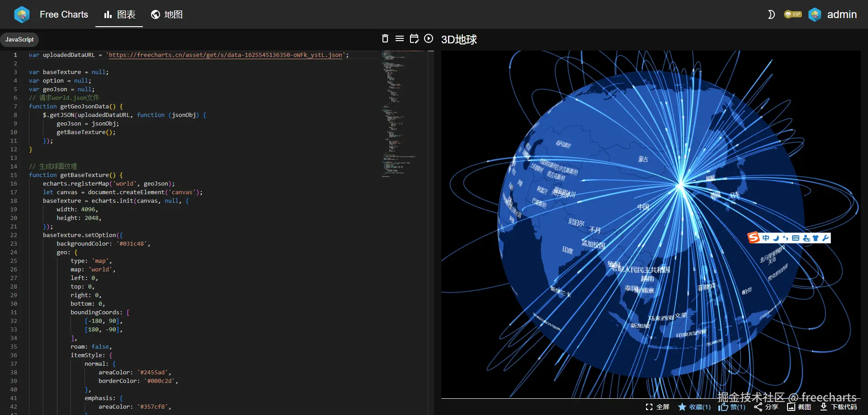The height and width of the screenshot is (415, 868).
Task: Click the trash icon to clear the code
Action: (385, 39)
